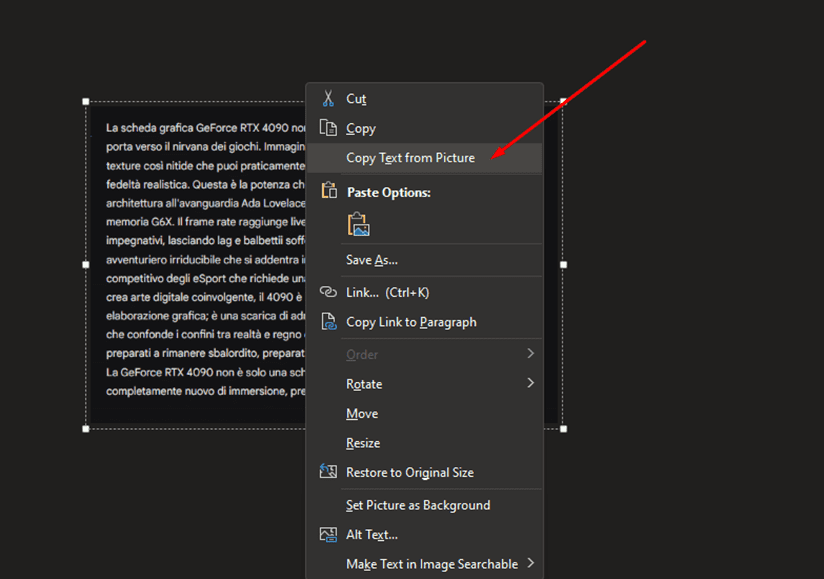
Task: Click the Paste as Picture option icon
Action: 358,225
